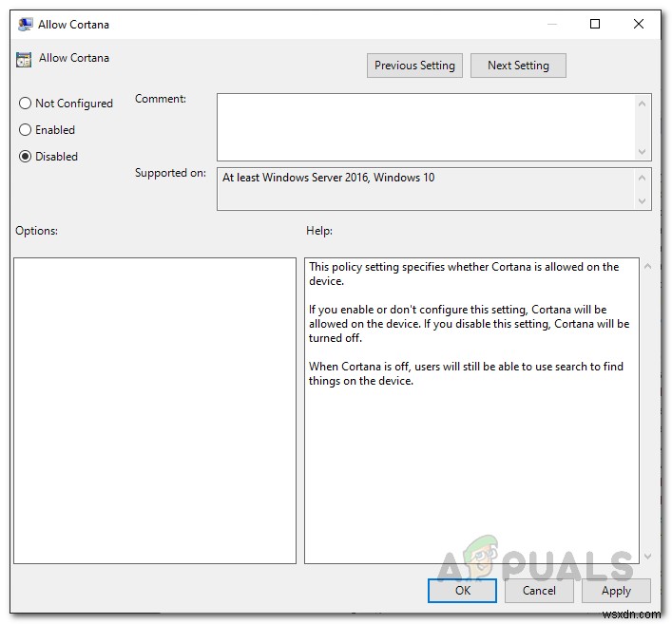Click the Allow Cortana heading text
This screenshot has height=624, width=672.
tap(74, 58)
